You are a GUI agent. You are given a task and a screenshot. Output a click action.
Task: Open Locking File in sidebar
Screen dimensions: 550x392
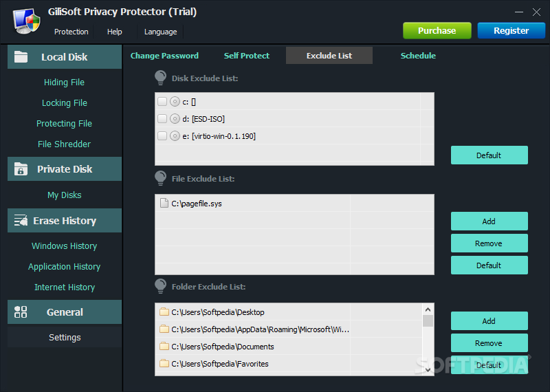coord(65,103)
